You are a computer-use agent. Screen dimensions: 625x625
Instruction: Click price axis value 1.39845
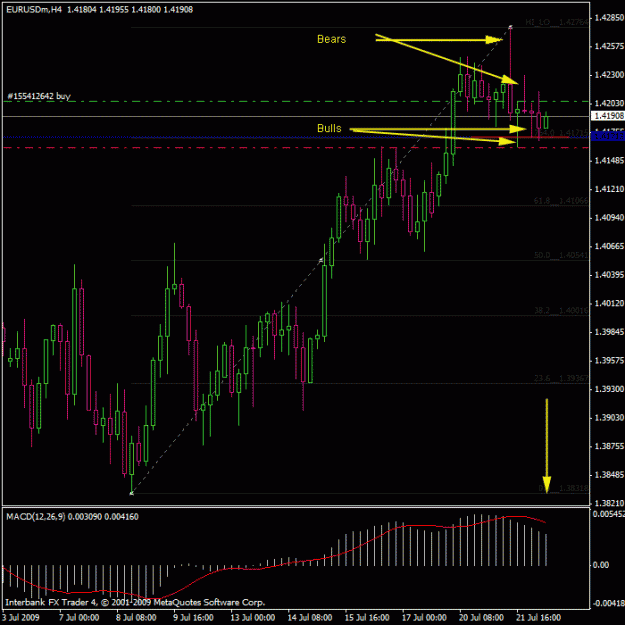(609, 332)
